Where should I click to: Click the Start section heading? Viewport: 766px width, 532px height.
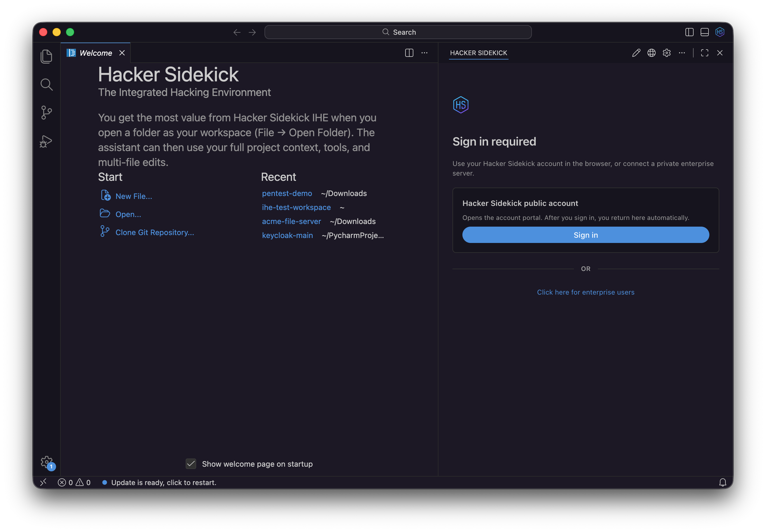click(110, 177)
